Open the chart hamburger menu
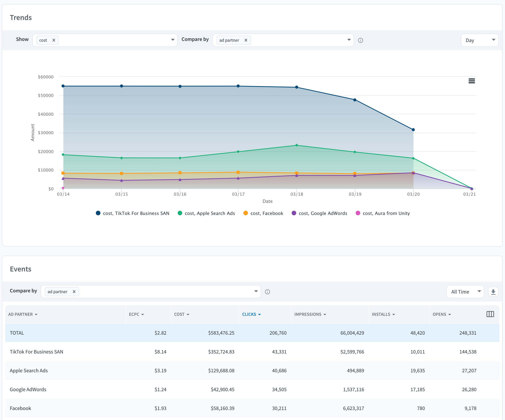The height and width of the screenshot is (420, 505). pos(472,81)
